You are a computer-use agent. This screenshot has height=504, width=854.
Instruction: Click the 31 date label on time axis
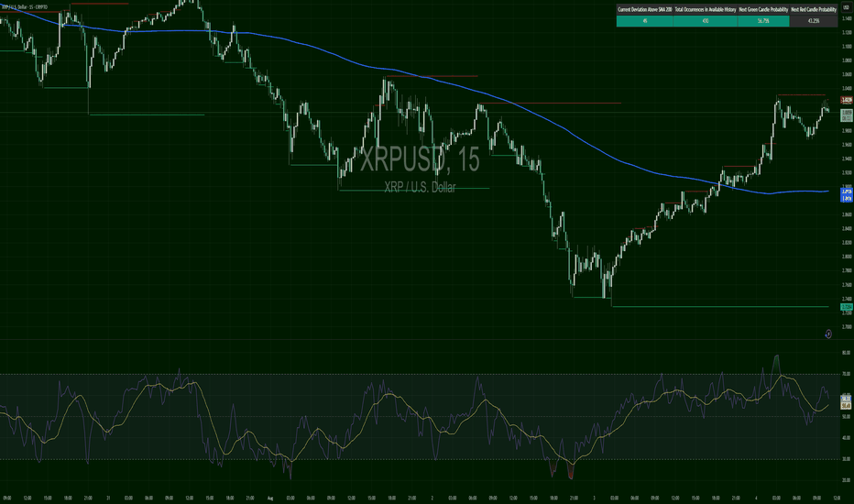point(108,498)
